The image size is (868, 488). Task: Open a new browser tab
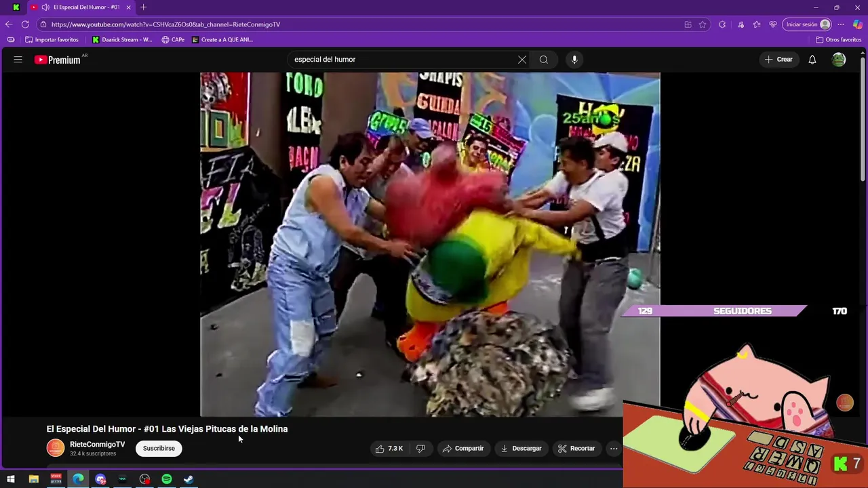pos(143,7)
